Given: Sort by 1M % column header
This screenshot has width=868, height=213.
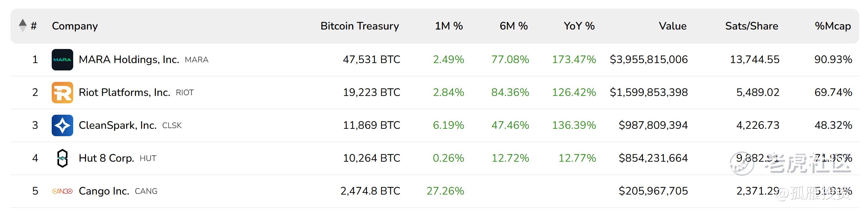Looking at the screenshot, I should [x=449, y=26].
